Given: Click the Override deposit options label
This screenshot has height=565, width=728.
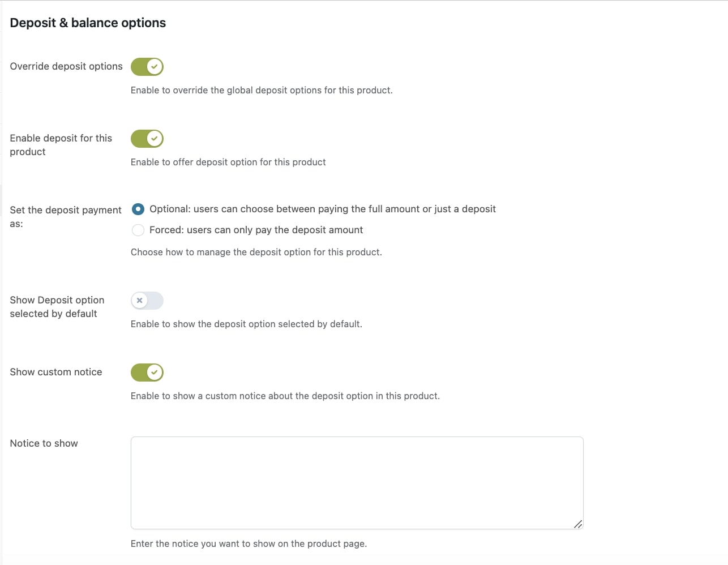Looking at the screenshot, I should (66, 66).
